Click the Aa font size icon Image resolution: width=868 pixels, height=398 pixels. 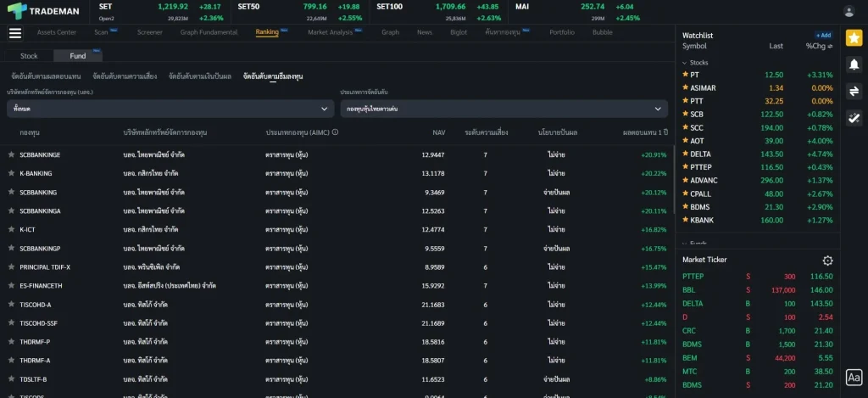[854, 378]
